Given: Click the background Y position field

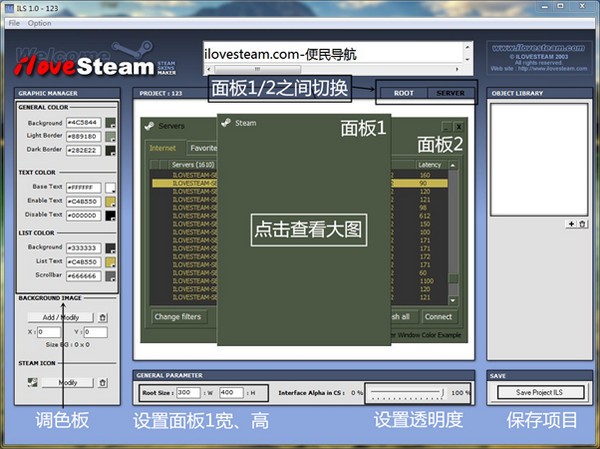Looking at the screenshot, I should pyautogui.click(x=95, y=332).
